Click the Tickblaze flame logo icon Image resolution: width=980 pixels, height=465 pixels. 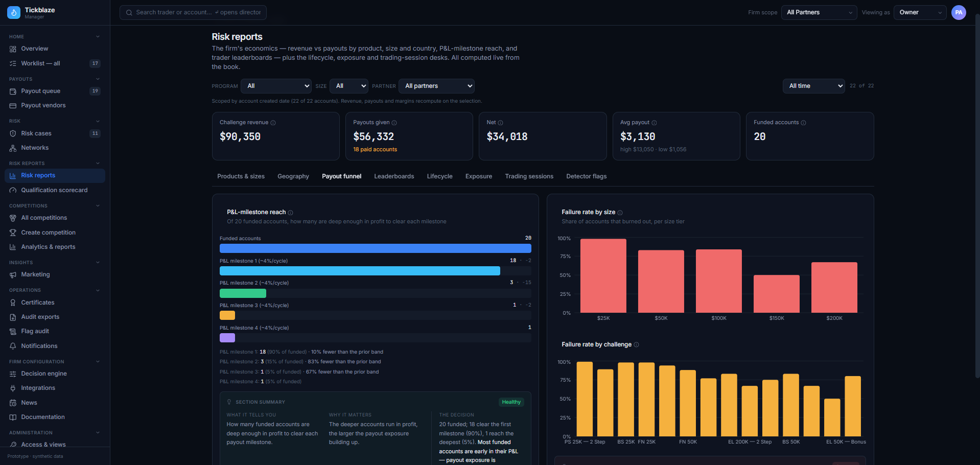click(14, 12)
